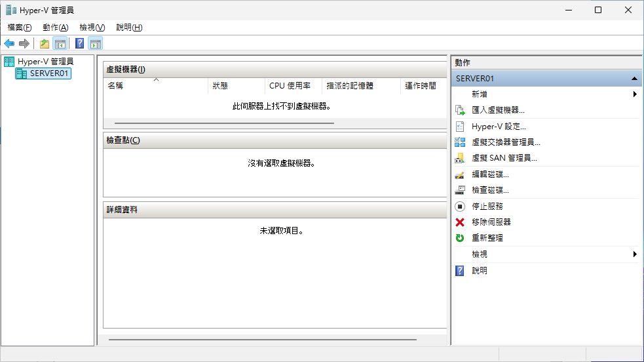Click the center pane bottom horizontal scrollbar

pyautogui.click(x=263, y=340)
